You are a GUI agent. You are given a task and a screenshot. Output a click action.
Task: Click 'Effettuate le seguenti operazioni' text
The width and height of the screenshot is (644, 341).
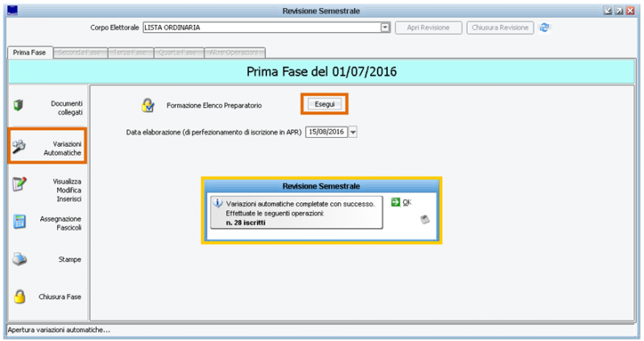point(275,213)
